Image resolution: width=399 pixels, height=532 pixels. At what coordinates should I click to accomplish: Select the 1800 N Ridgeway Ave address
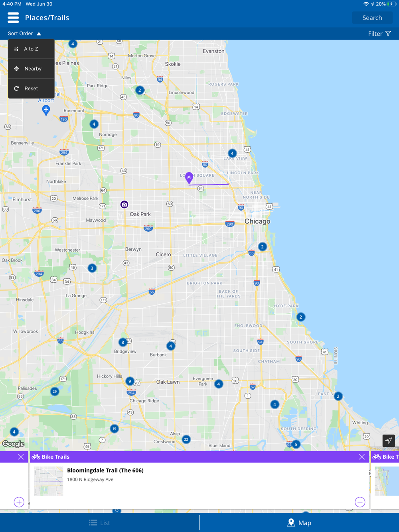tap(90, 480)
